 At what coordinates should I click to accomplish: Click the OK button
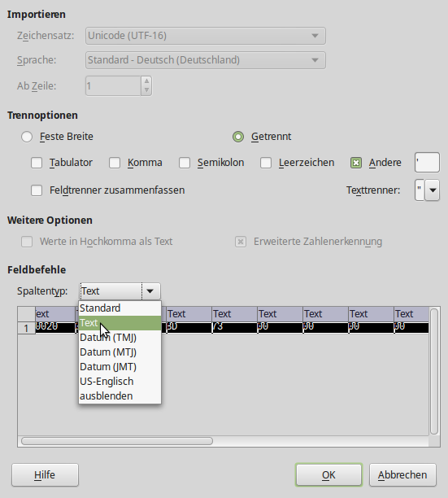pyautogui.click(x=328, y=475)
